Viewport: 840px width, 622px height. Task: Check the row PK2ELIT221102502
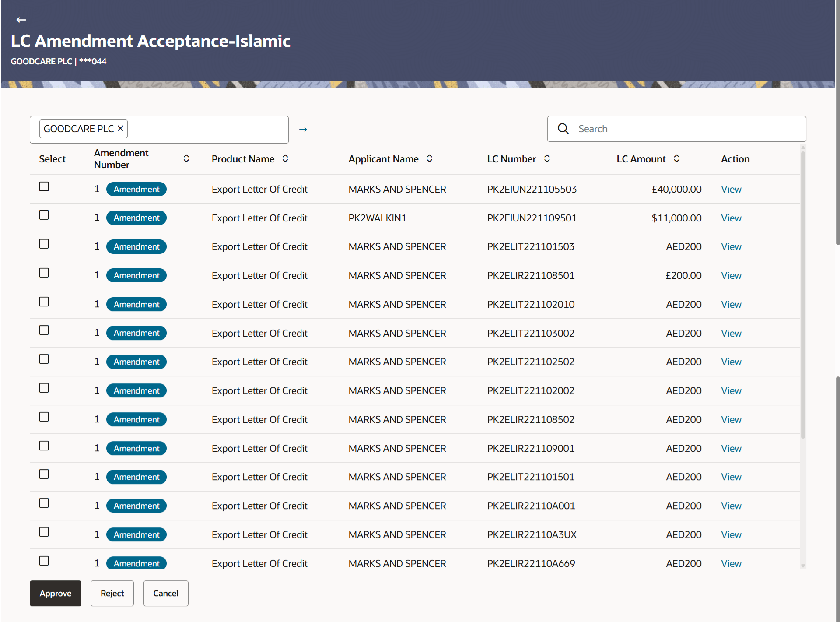click(44, 359)
